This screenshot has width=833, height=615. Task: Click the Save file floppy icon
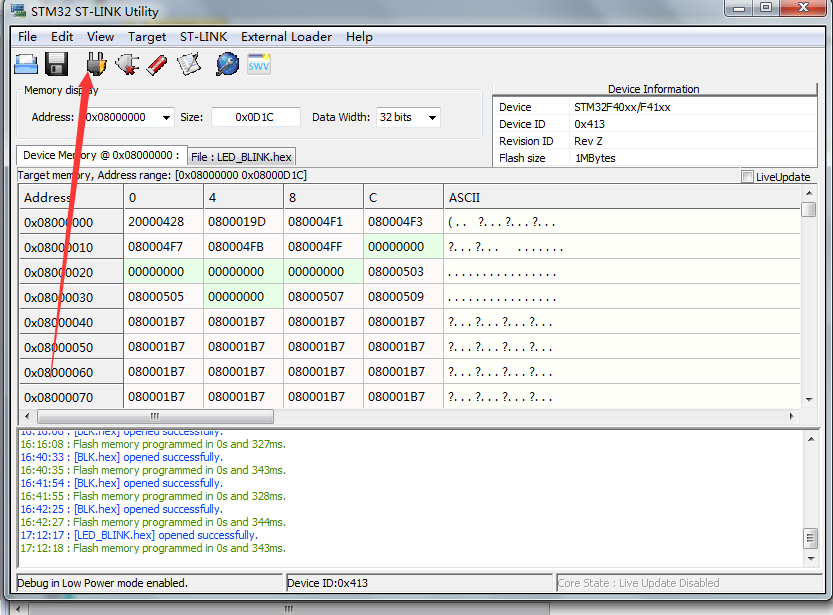pos(56,64)
